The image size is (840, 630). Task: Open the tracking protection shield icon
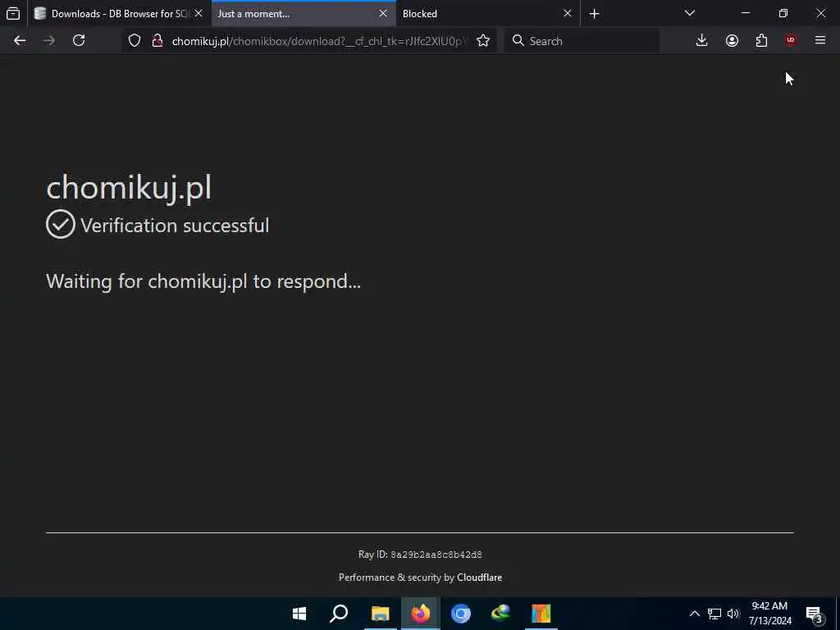(135, 41)
